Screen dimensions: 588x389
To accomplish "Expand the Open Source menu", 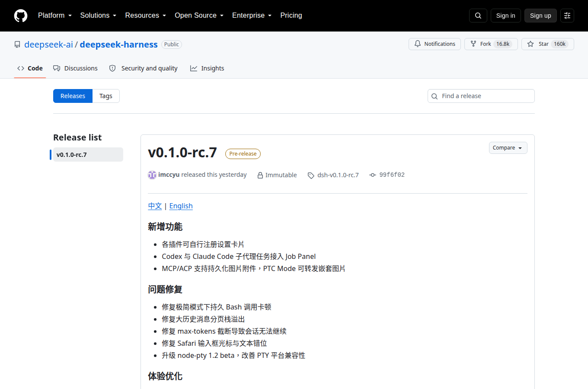I will (199, 16).
